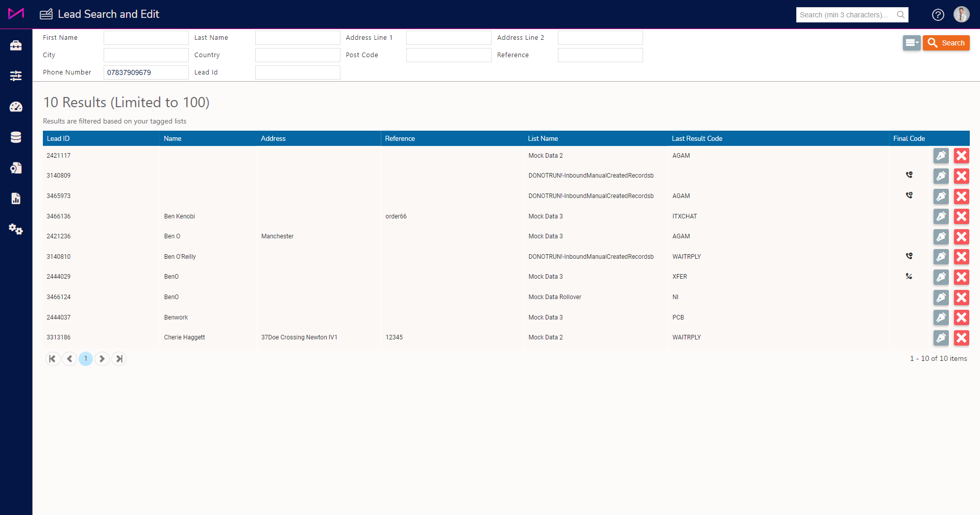Edit Cherie Haggett lead
Viewport: 980px width, 515px height.
[x=941, y=338]
